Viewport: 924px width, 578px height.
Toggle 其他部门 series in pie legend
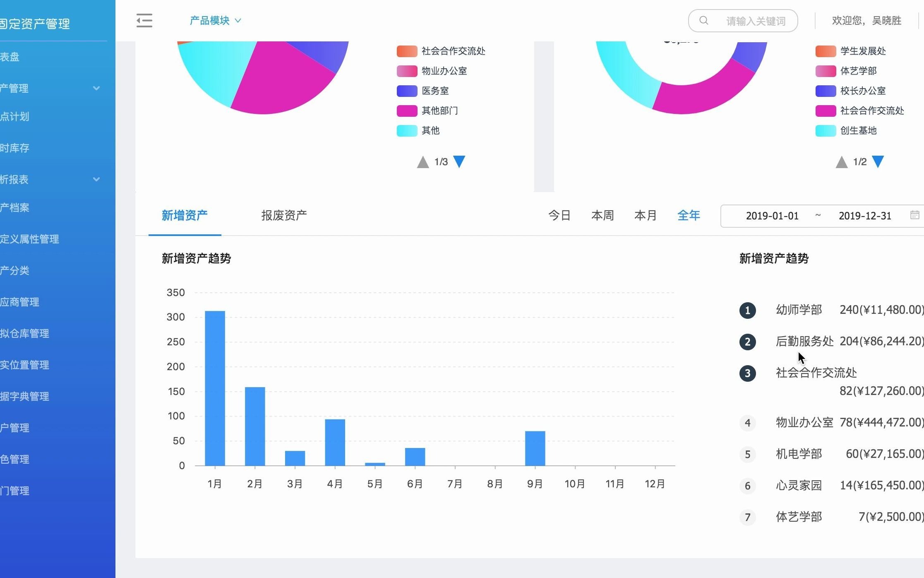439,111
